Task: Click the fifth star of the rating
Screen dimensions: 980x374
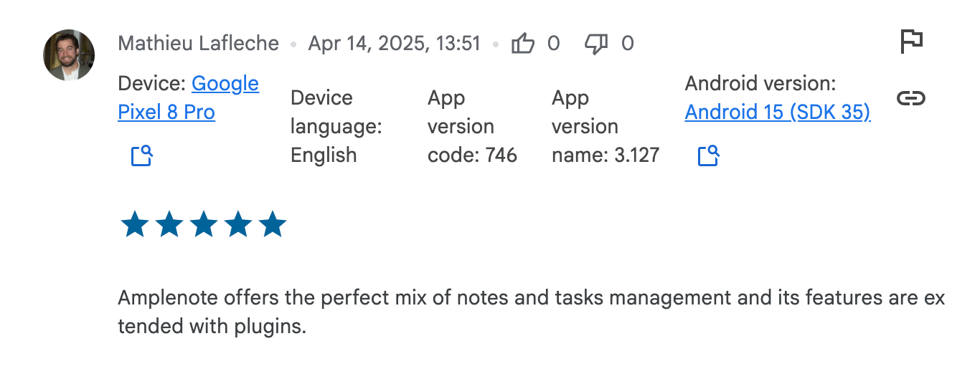Action: pyautogui.click(x=273, y=225)
